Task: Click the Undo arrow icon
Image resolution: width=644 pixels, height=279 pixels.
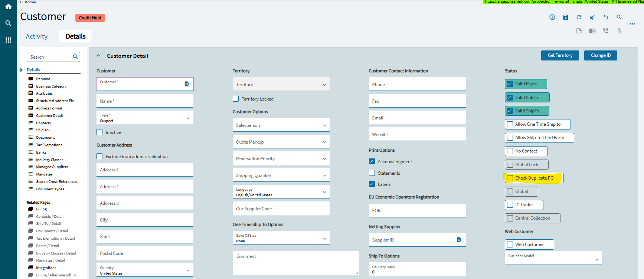Action: [605, 17]
